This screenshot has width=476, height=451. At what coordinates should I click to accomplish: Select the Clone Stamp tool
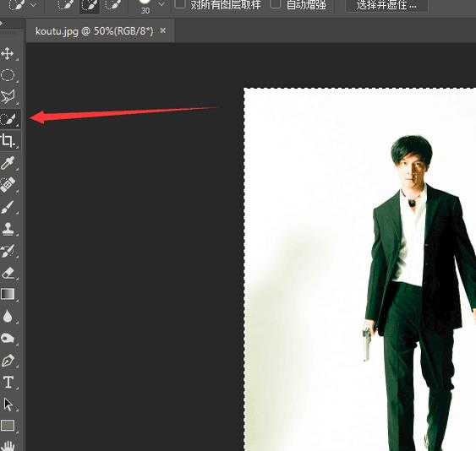(x=8, y=228)
